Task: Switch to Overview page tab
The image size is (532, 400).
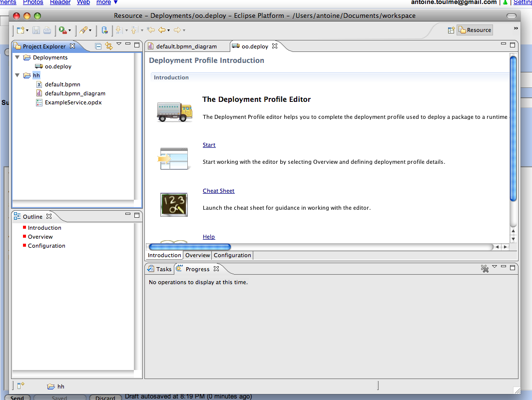Action: (x=197, y=256)
